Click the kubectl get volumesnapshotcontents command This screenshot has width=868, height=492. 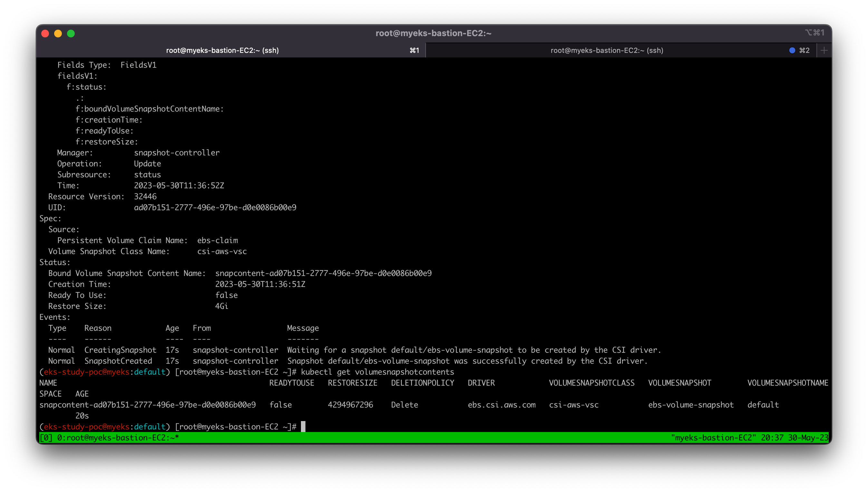click(x=377, y=372)
